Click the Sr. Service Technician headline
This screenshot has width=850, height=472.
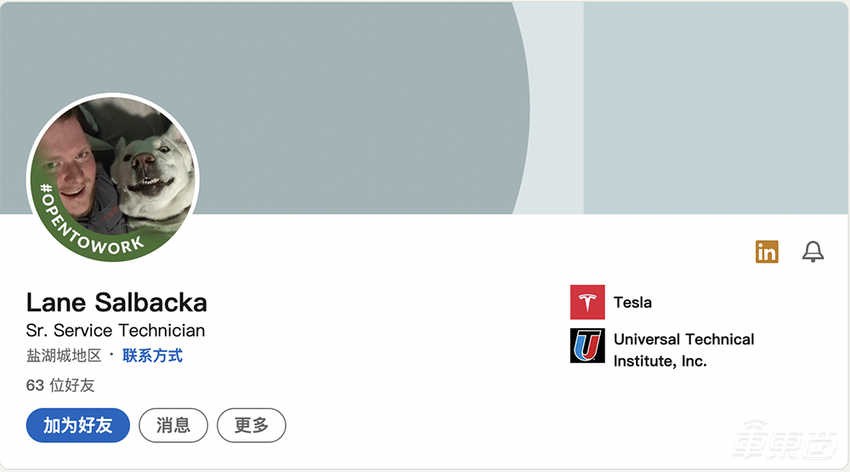tap(115, 330)
